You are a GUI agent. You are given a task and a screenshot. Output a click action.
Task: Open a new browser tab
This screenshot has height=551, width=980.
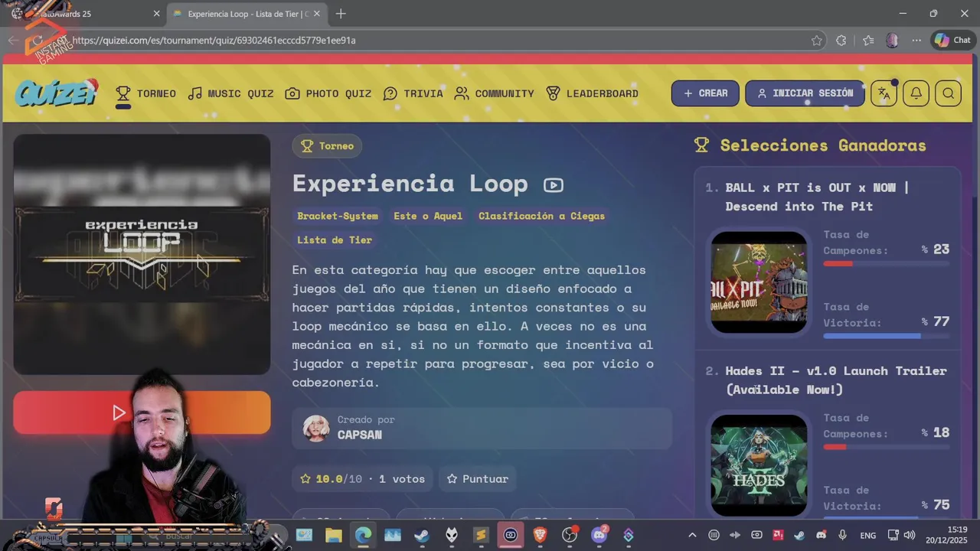point(341,14)
